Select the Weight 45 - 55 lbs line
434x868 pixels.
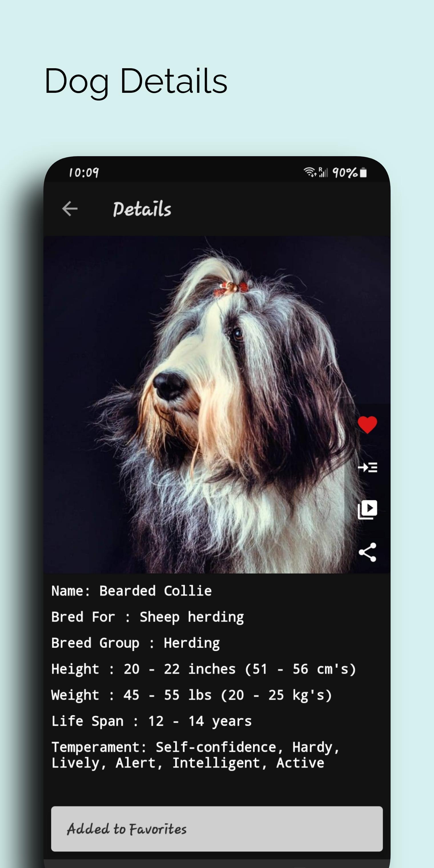click(191, 695)
